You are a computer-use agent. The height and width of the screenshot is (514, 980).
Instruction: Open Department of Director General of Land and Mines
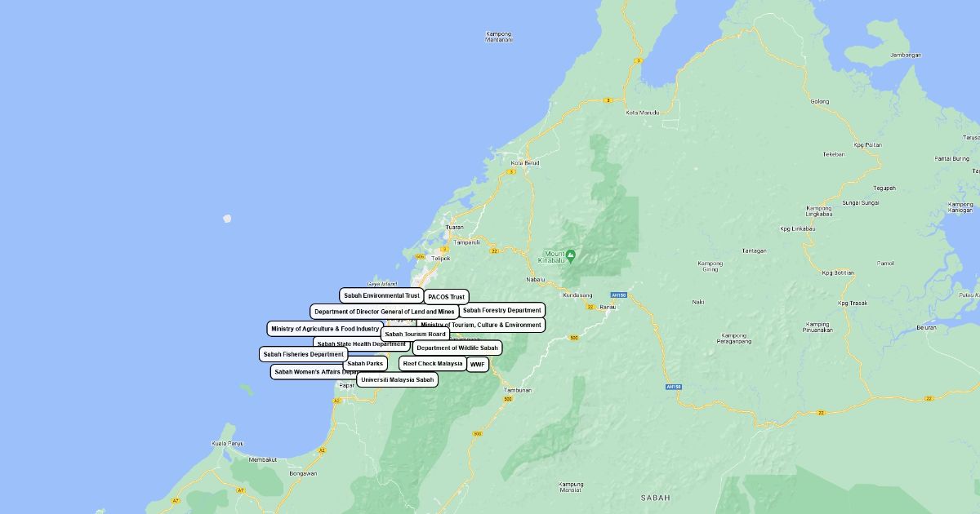click(384, 312)
